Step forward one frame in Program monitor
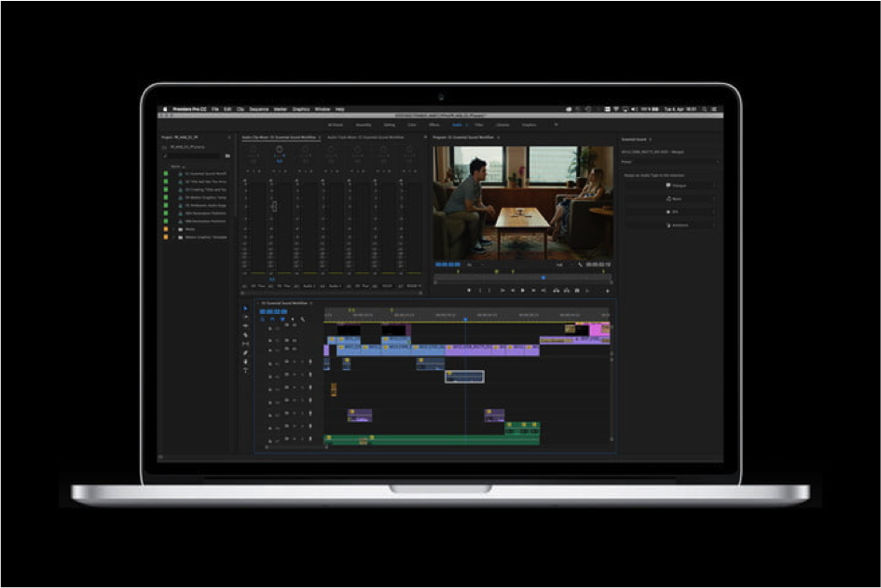Screen dimensions: 881x588 (533, 291)
